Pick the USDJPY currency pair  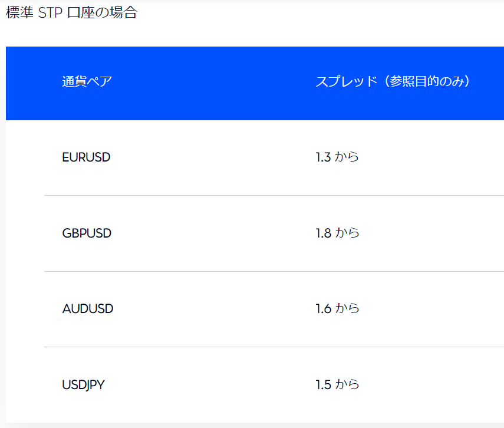pos(83,385)
